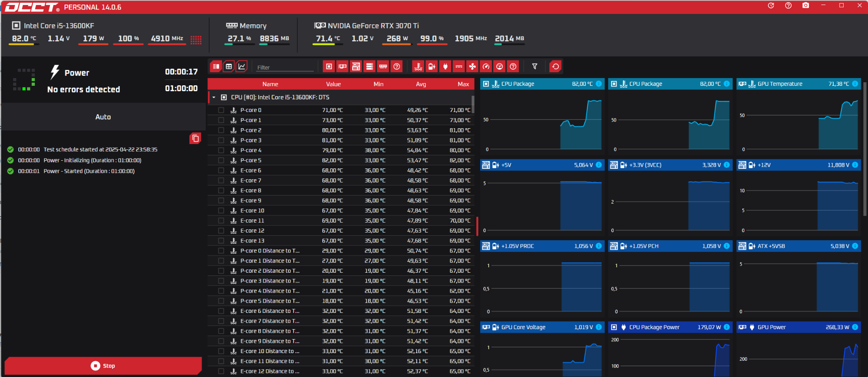Show info for +12V graph
868x377 pixels.
(855, 165)
